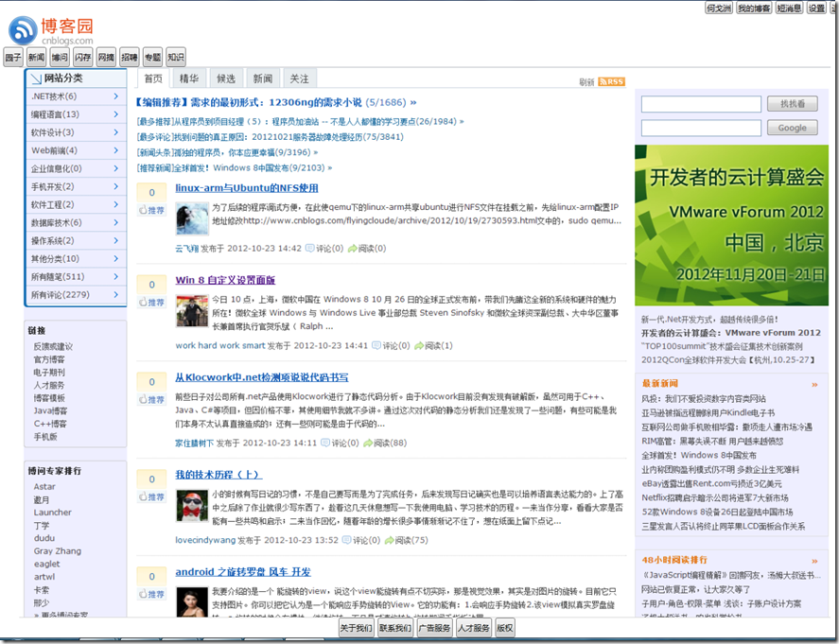Click the Google search button
The height and width of the screenshot is (644, 839).
click(793, 128)
